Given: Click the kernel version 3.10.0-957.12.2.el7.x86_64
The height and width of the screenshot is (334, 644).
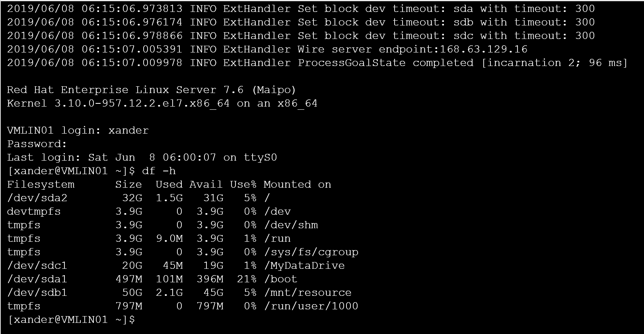Looking at the screenshot, I should (x=142, y=103).
